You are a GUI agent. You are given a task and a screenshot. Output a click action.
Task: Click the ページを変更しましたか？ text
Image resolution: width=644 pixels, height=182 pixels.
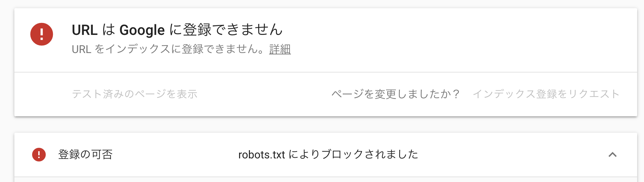click(396, 94)
